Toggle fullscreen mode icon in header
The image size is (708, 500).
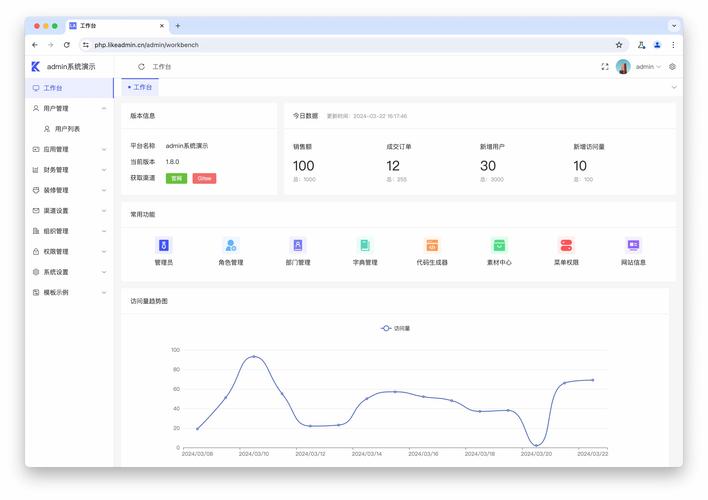coord(604,67)
